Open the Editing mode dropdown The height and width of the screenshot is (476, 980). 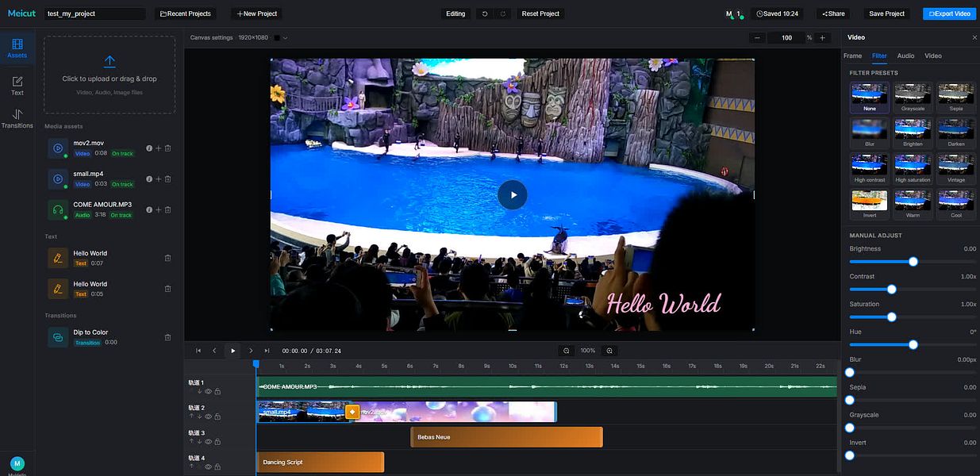[x=455, y=13]
